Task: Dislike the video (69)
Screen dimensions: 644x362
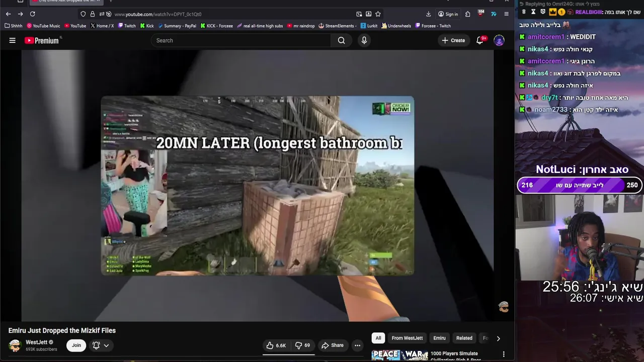Action: click(x=302, y=345)
